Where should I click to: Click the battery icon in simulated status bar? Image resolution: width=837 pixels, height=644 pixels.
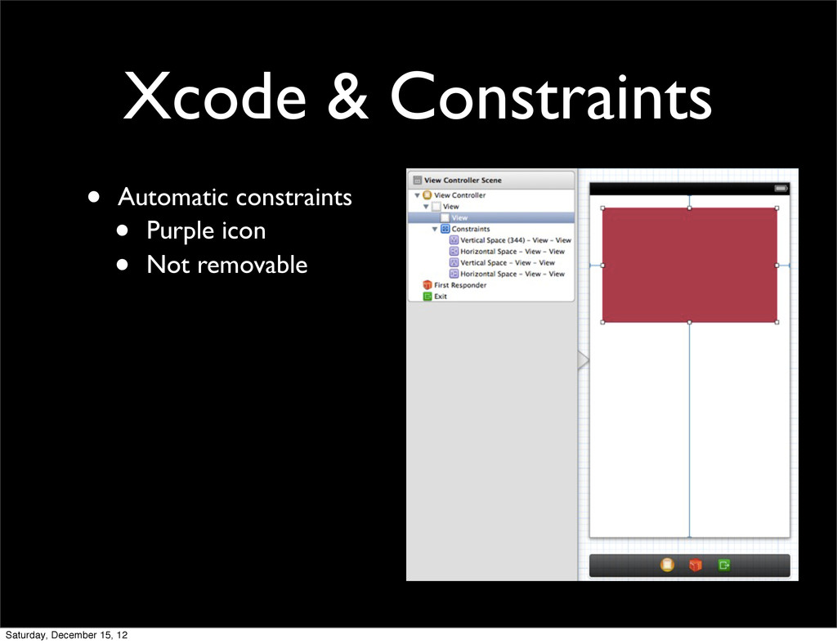point(781,188)
